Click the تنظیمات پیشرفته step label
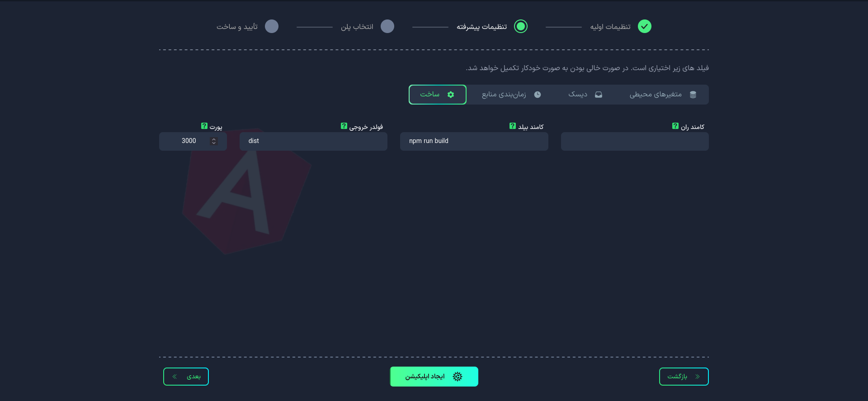Image resolution: width=868 pixels, height=401 pixels. pos(481,27)
